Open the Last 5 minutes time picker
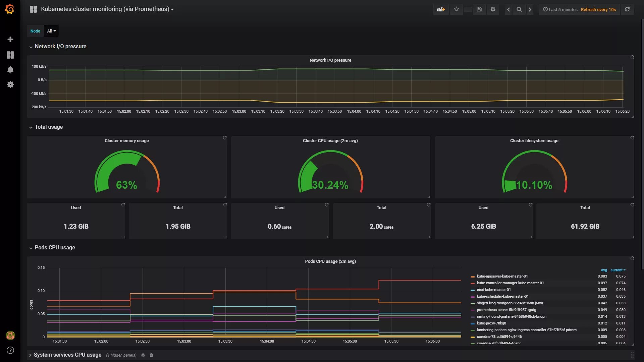 [560, 9]
